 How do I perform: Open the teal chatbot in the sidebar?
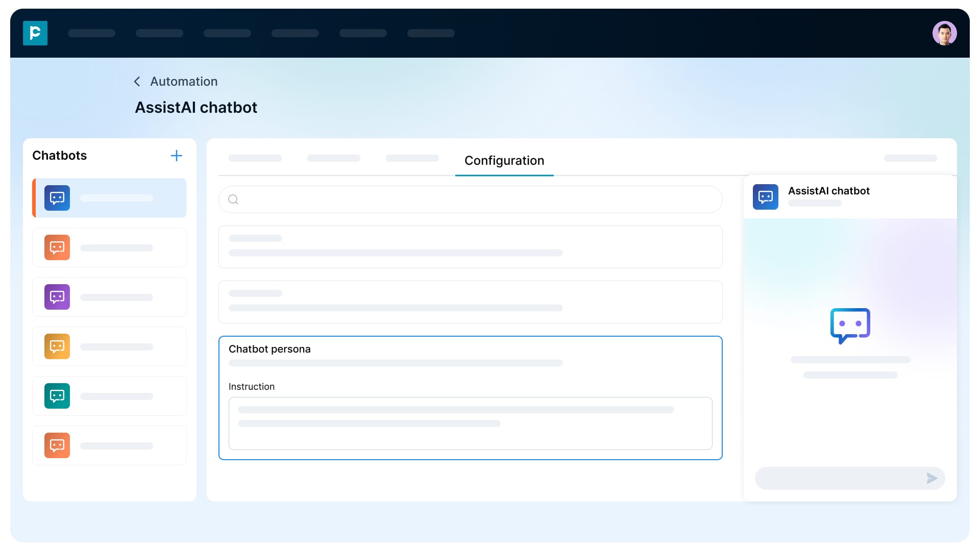[x=57, y=396]
